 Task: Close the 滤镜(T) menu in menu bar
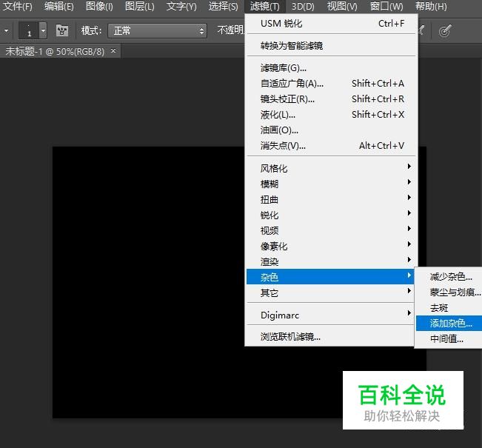[x=264, y=6]
